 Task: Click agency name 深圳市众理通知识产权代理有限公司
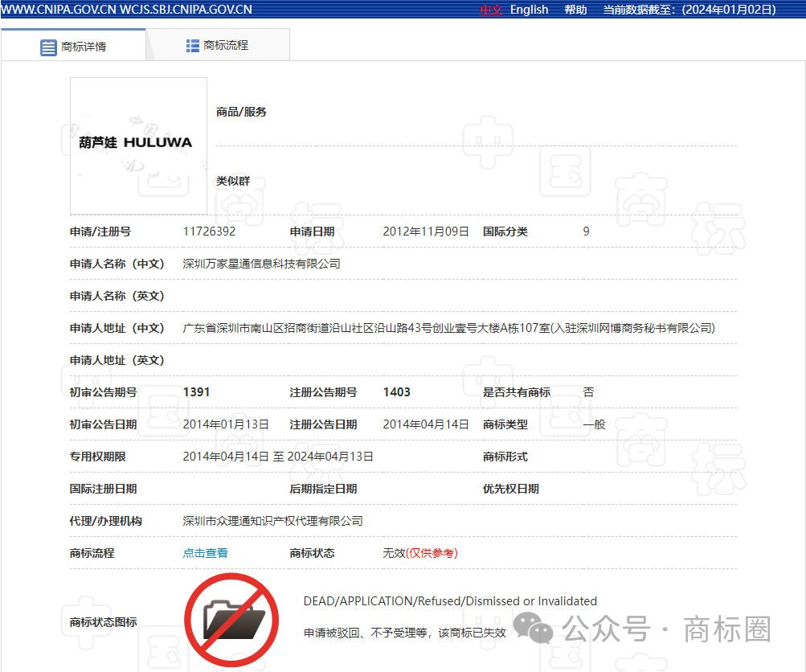coord(272,521)
